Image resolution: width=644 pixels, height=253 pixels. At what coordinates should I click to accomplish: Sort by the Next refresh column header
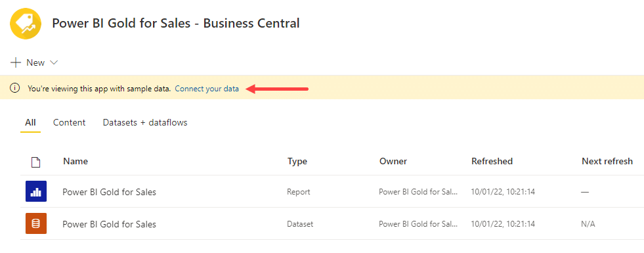coord(607,161)
